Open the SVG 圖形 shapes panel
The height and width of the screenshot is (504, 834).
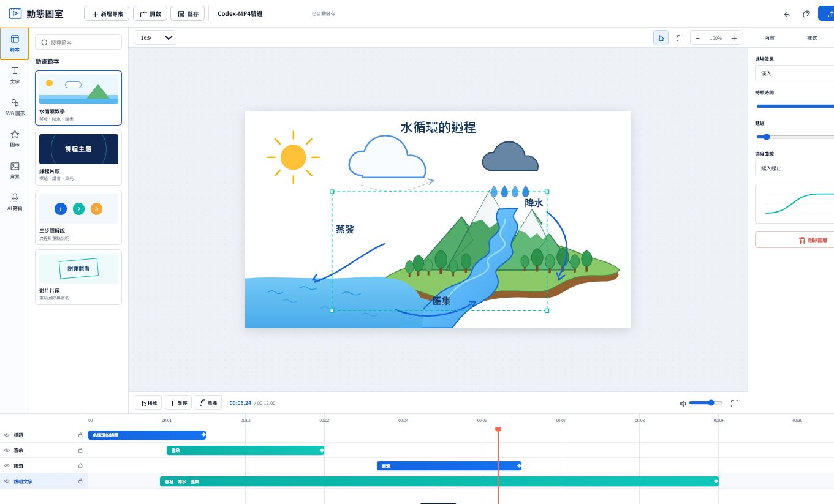[x=15, y=107]
